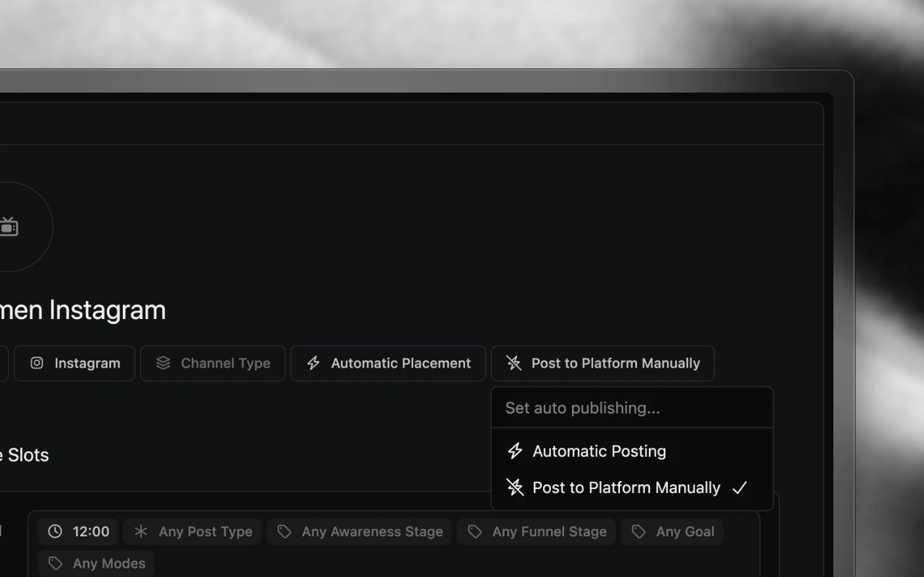Screen dimensions: 924x577
Task: Close the Post to Platform Manually chip dropdown
Action: click(603, 363)
